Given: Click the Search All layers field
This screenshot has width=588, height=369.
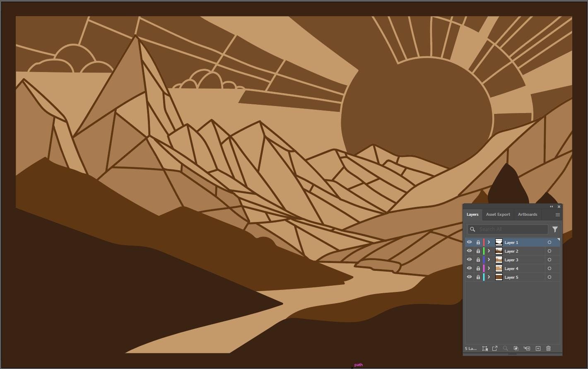Looking at the screenshot, I should (x=508, y=229).
